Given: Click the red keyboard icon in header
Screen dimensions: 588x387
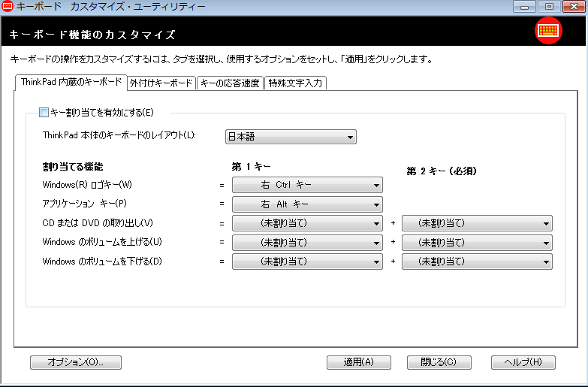Looking at the screenshot, I should (x=548, y=30).
